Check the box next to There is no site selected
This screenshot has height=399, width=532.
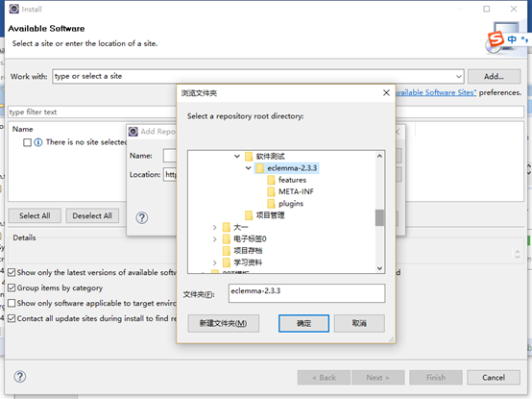[x=28, y=142]
